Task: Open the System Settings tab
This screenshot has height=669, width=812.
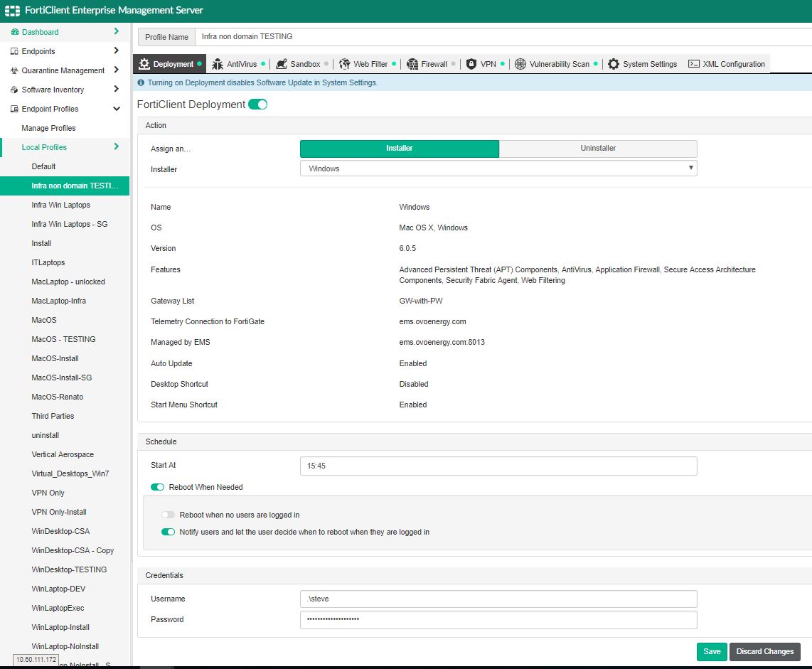Action: click(x=643, y=64)
